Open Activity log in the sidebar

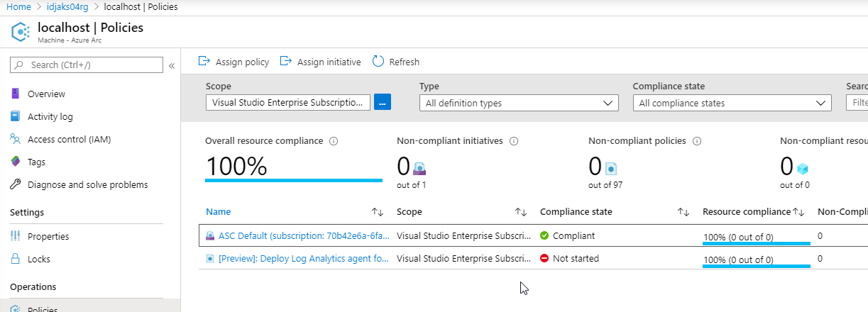coord(50,116)
